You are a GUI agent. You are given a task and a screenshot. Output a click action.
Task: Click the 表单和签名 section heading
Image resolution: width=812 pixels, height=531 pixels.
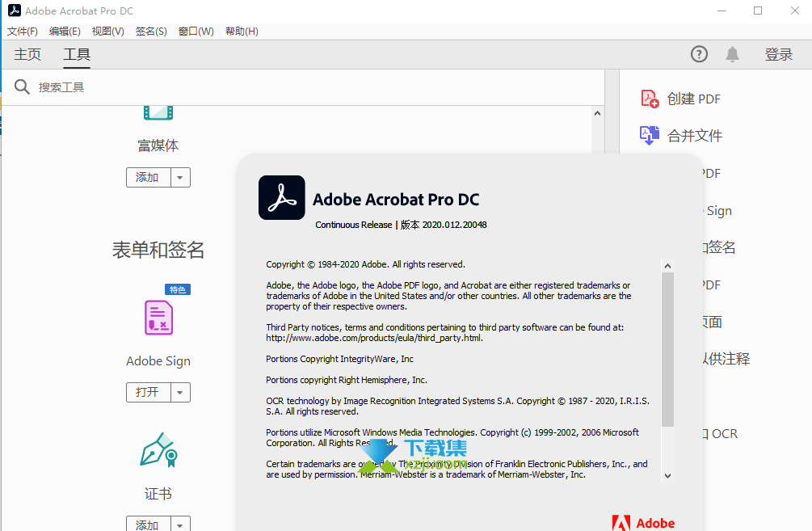tap(158, 250)
